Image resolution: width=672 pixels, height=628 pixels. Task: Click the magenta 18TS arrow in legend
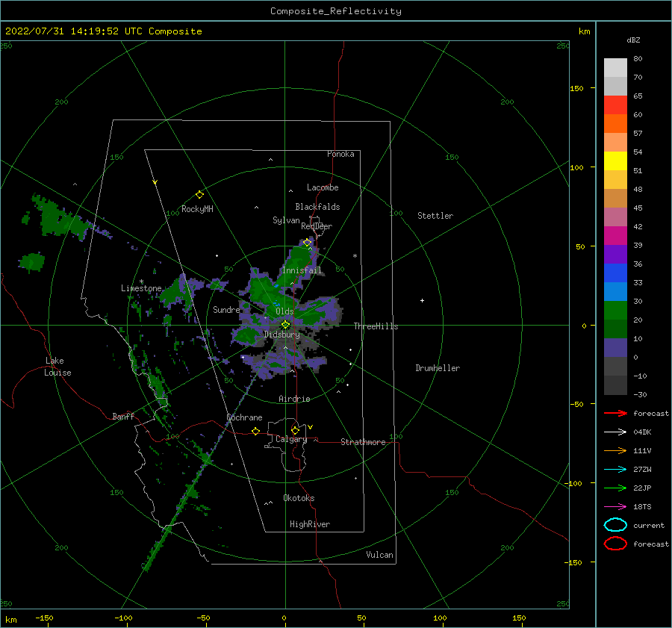(615, 507)
